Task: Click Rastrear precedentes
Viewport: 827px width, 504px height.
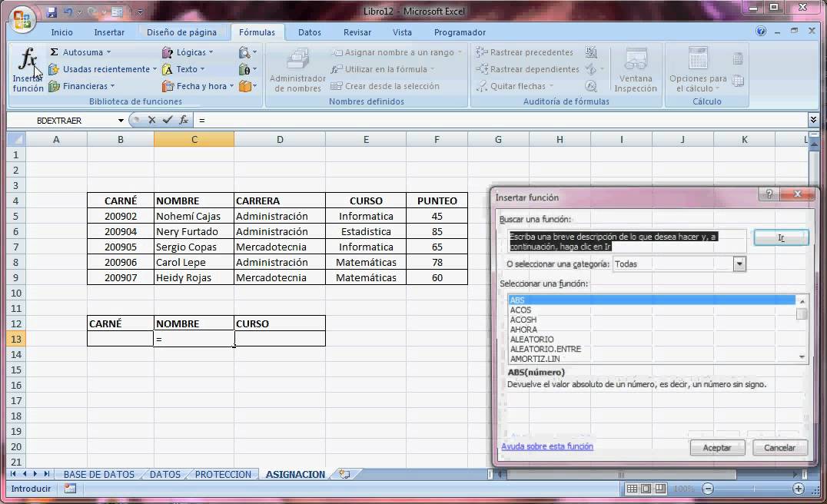Action: [x=524, y=52]
